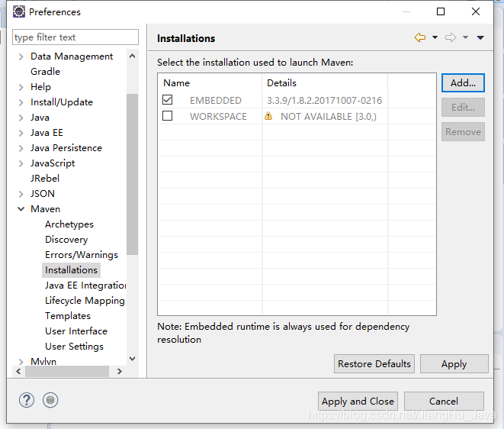The width and height of the screenshot is (504, 429).
Task: Select JRebel in preferences tree
Action: pyautogui.click(x=45, y=179)
